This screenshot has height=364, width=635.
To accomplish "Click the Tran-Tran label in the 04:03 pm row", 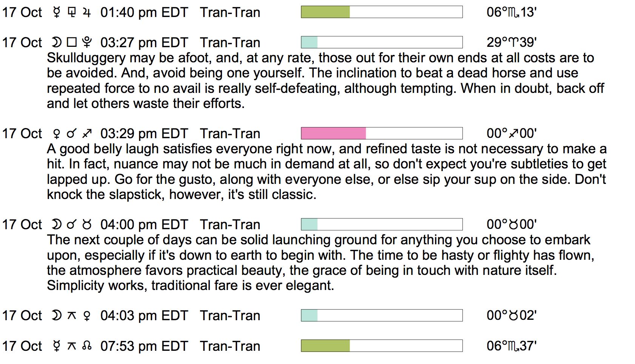I will [230, 316].
